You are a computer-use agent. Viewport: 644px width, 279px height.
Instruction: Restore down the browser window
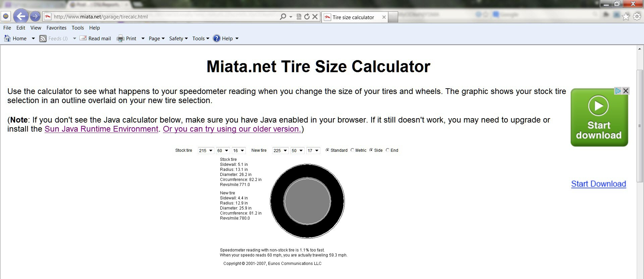[617, 4]
